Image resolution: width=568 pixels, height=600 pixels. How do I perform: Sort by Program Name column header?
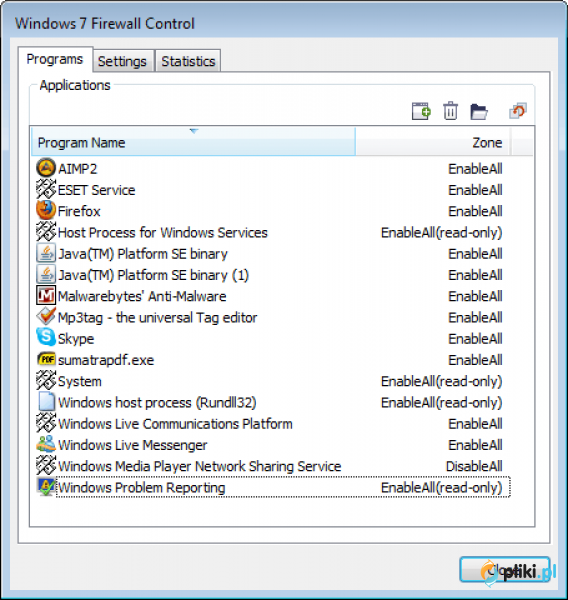[x=193, y=142]
